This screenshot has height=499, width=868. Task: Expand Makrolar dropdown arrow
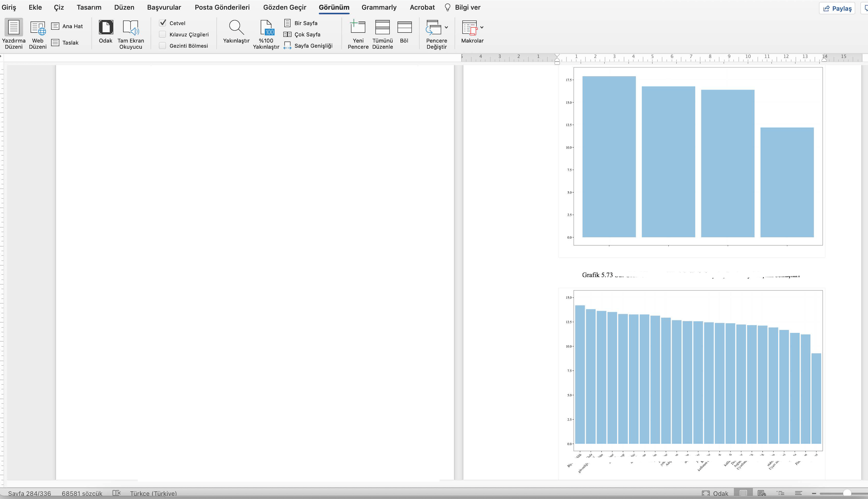[482, 27]
